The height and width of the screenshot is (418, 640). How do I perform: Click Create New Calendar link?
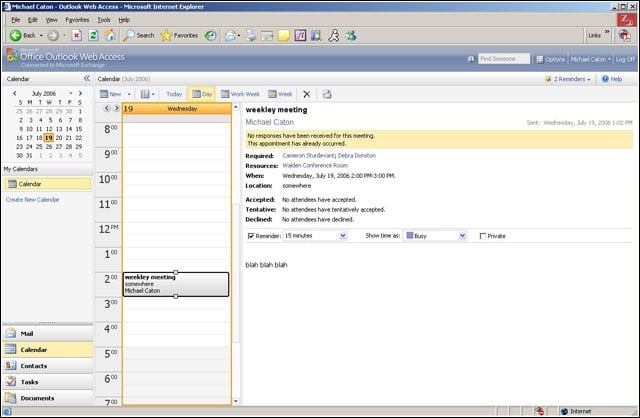coord(33,200)
